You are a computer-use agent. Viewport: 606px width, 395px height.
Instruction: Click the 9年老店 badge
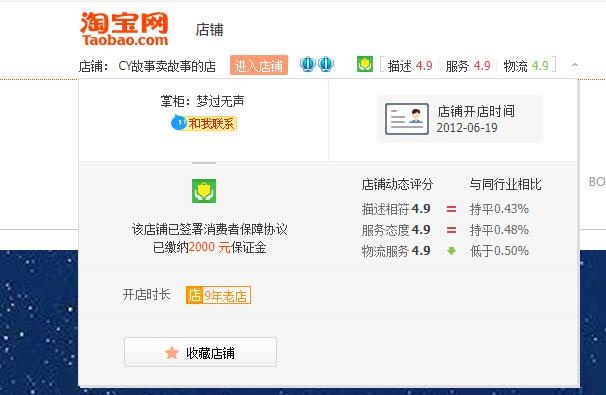(218, 295)
